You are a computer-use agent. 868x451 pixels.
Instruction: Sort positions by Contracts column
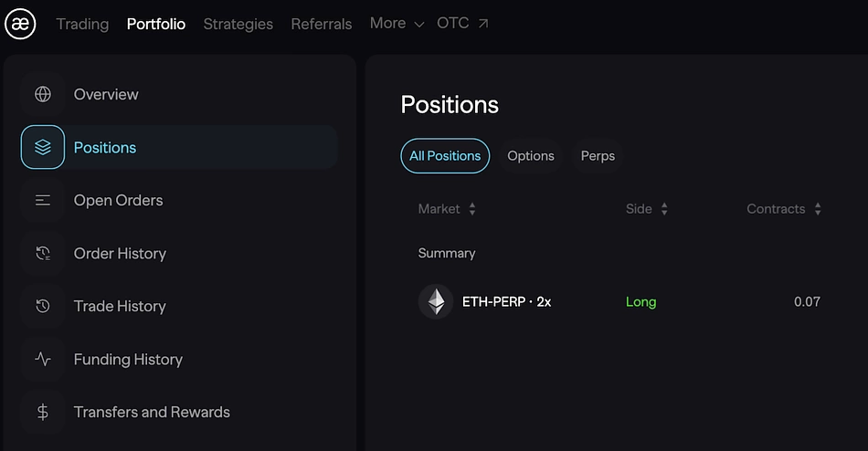click(784, 209)
